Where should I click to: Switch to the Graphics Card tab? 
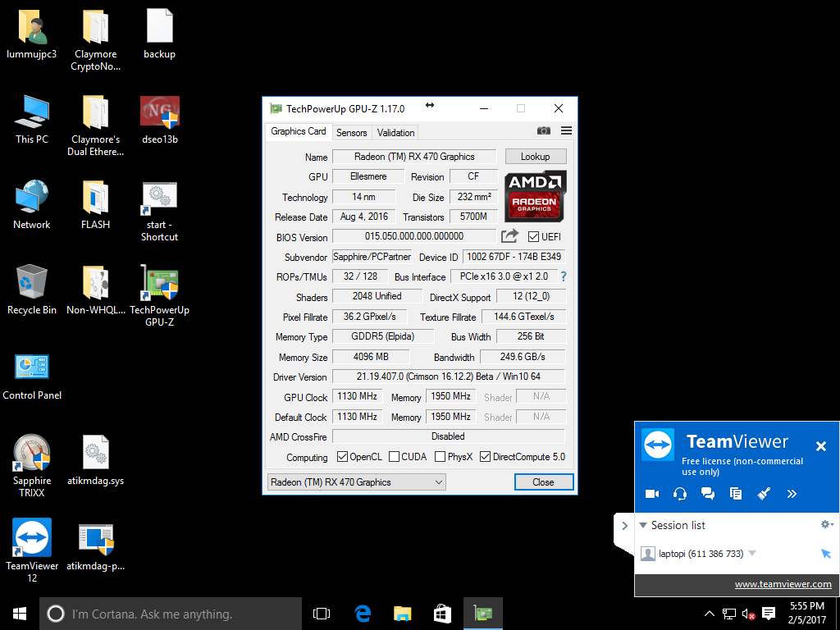pyautogui.click(x=299, y=131)
